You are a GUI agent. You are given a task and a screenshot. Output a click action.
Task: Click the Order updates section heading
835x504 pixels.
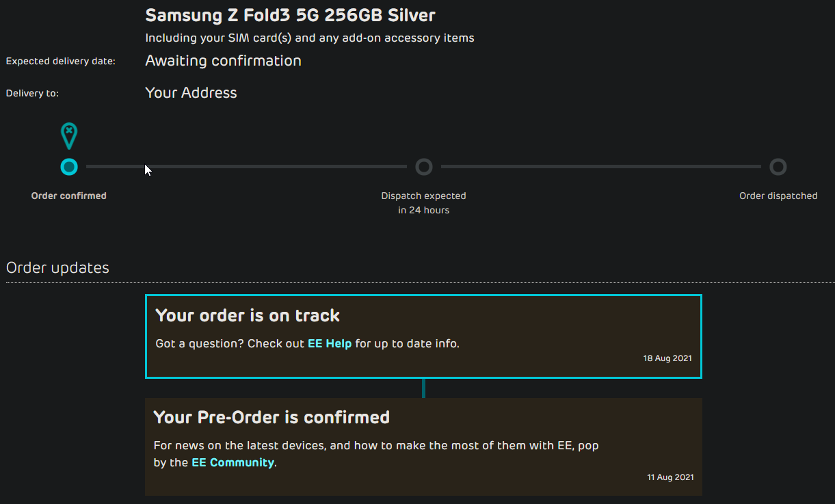point(57,268)
